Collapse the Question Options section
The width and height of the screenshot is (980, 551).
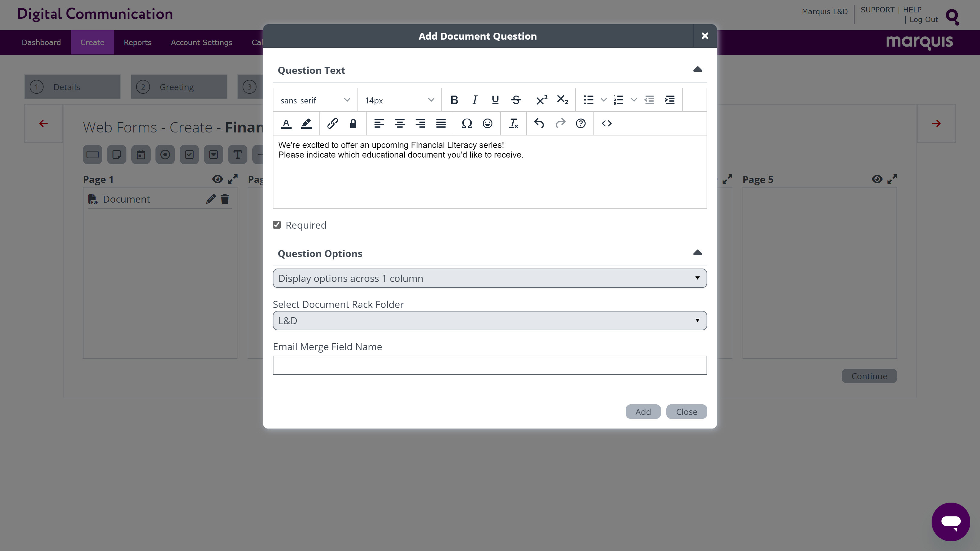click(x=697, y=253)
